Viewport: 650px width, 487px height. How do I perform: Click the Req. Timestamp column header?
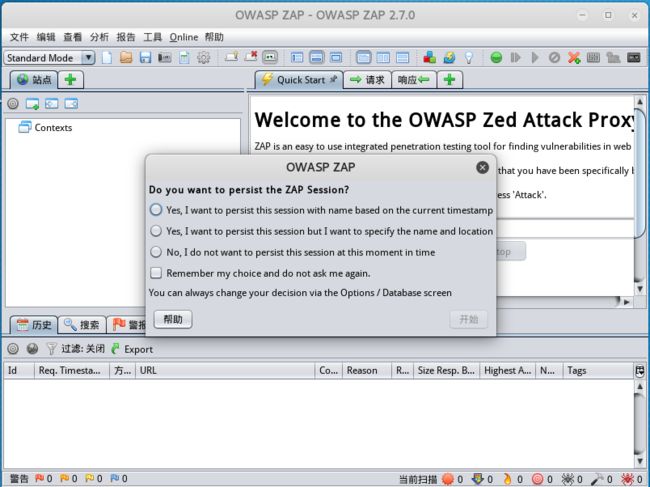tap(71, 371)
